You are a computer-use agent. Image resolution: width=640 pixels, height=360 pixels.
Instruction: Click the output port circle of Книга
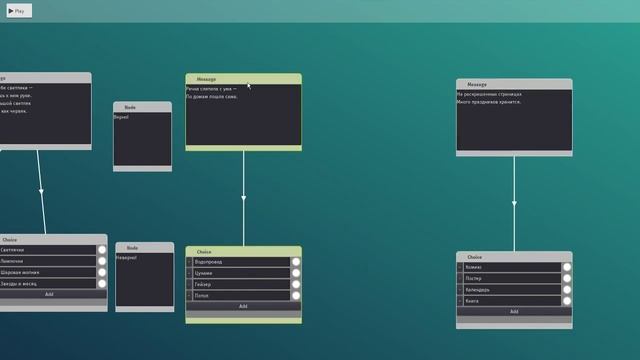[567, 301]
